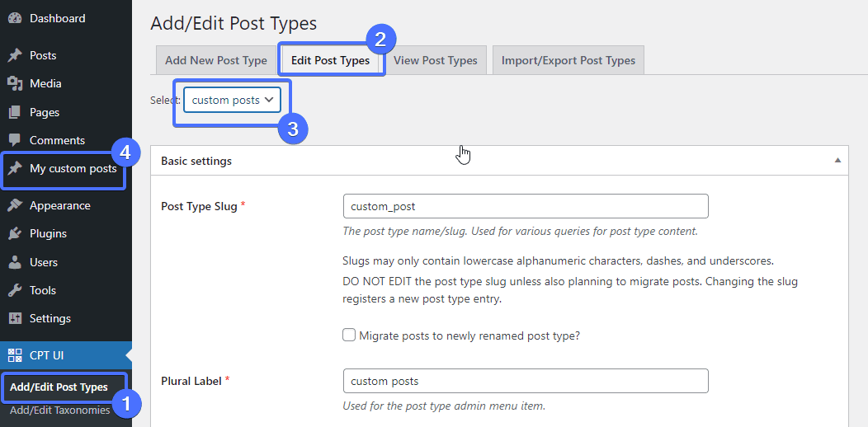
Task: Click the Plural Label input field
Action: coord(526,381)
